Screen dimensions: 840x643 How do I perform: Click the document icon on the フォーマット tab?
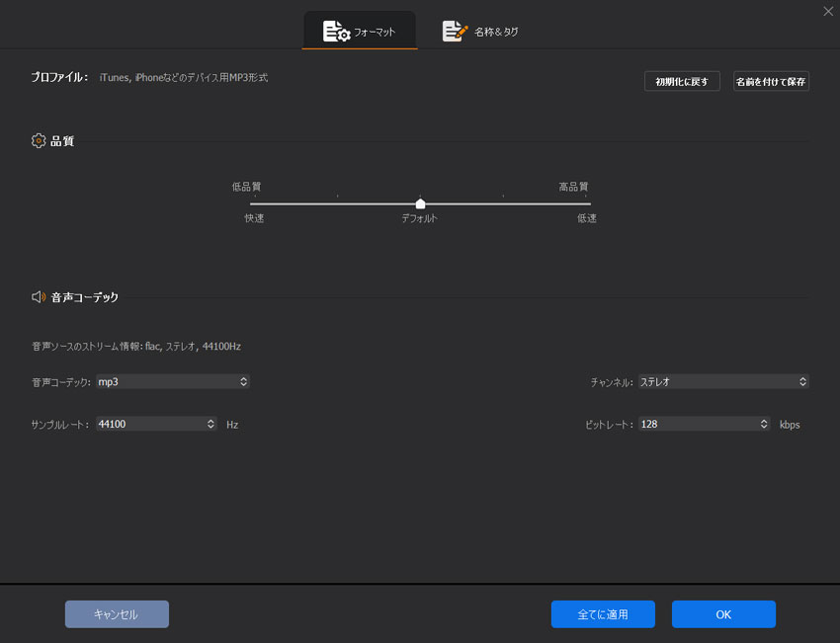coord(334,31)
